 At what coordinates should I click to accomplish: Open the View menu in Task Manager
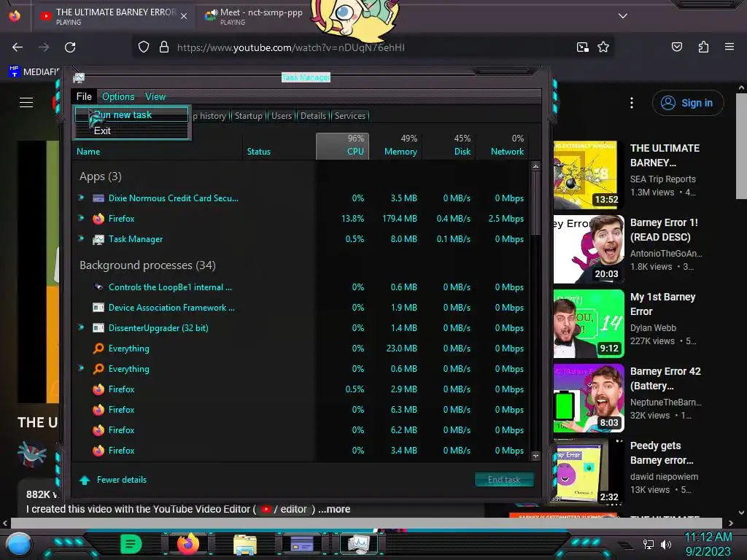tap(155, 97)
